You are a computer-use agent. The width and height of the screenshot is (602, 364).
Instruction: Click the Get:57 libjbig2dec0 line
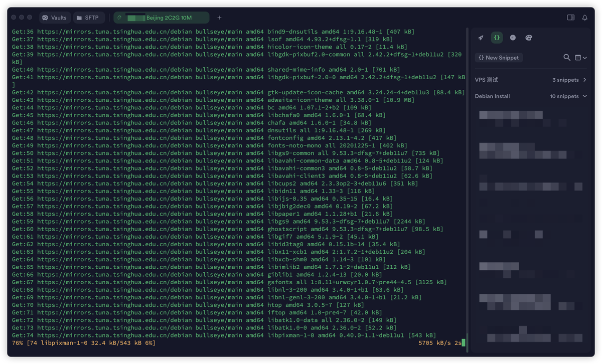point(203,206)
